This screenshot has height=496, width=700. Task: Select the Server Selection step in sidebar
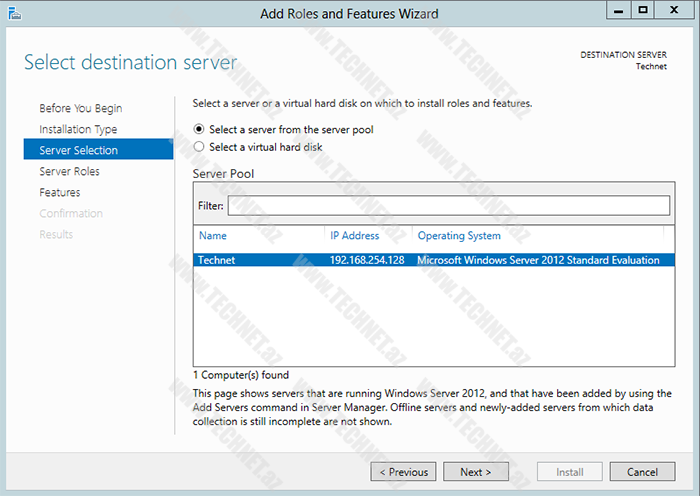pyautogui.click(x=78, y=150)
